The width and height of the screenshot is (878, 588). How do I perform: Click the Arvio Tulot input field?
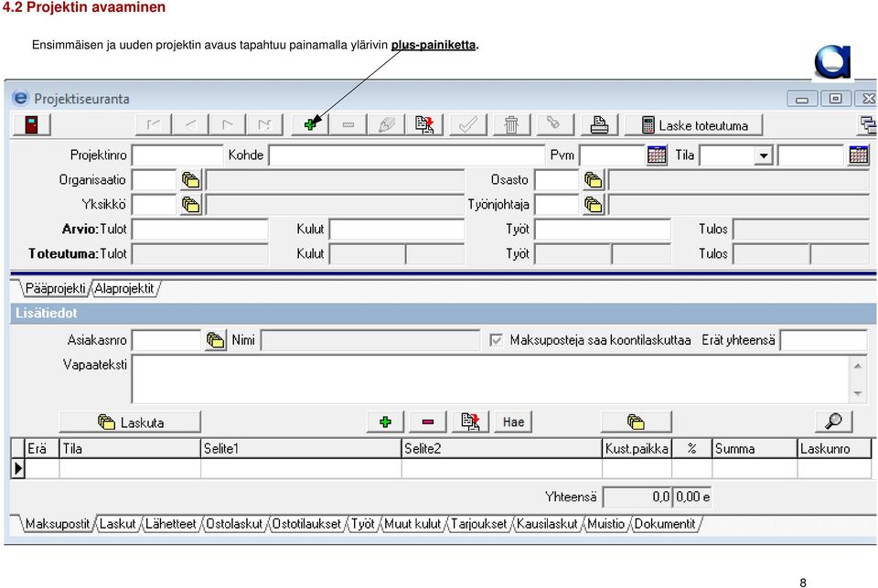point(200,230)
